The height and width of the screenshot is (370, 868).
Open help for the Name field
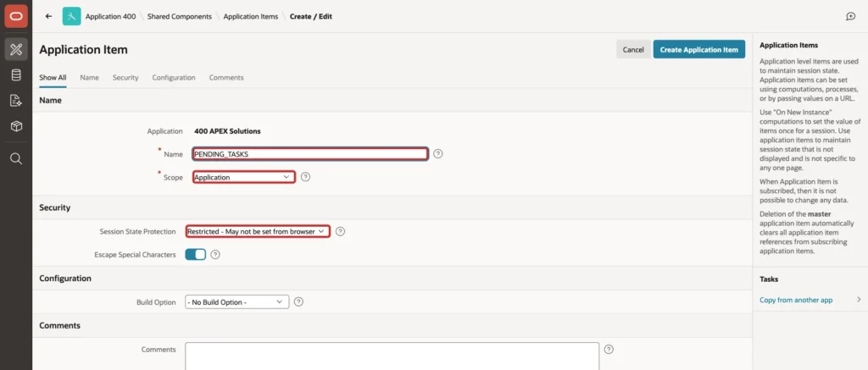click(438, 154)
